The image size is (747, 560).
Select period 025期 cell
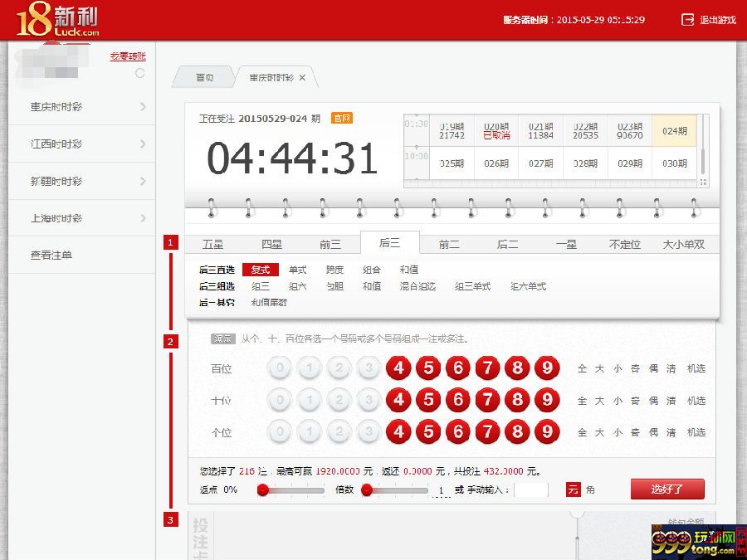pyautogui.click(x=452, y=163)
